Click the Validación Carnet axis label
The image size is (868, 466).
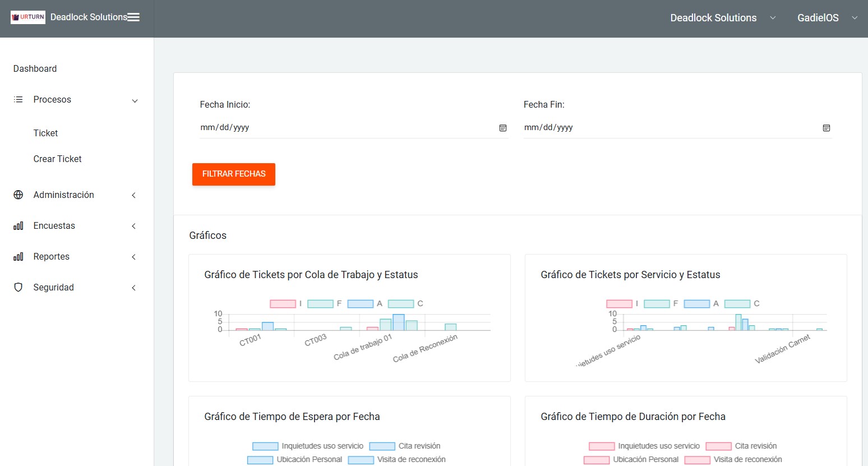click(782, 349)
